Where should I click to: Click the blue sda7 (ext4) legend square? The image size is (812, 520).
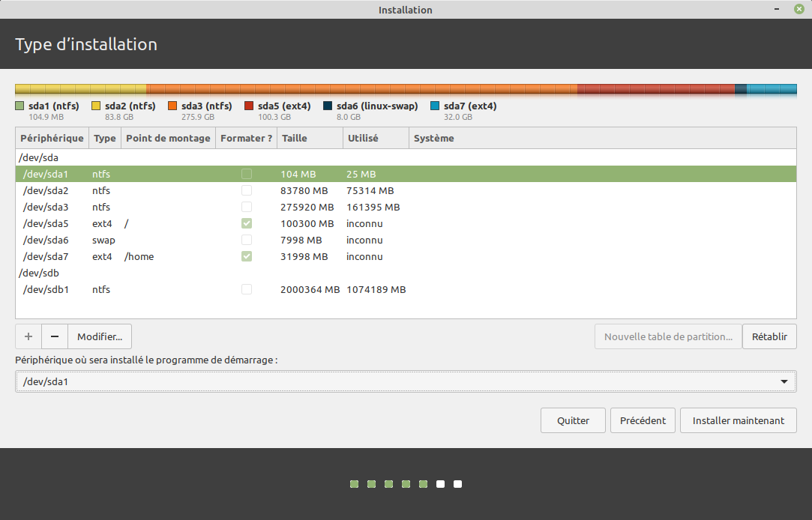[x=436, y=106]
